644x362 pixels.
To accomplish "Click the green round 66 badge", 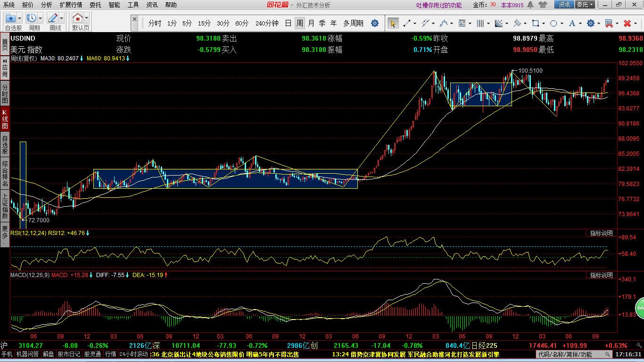I will (640, 308).
